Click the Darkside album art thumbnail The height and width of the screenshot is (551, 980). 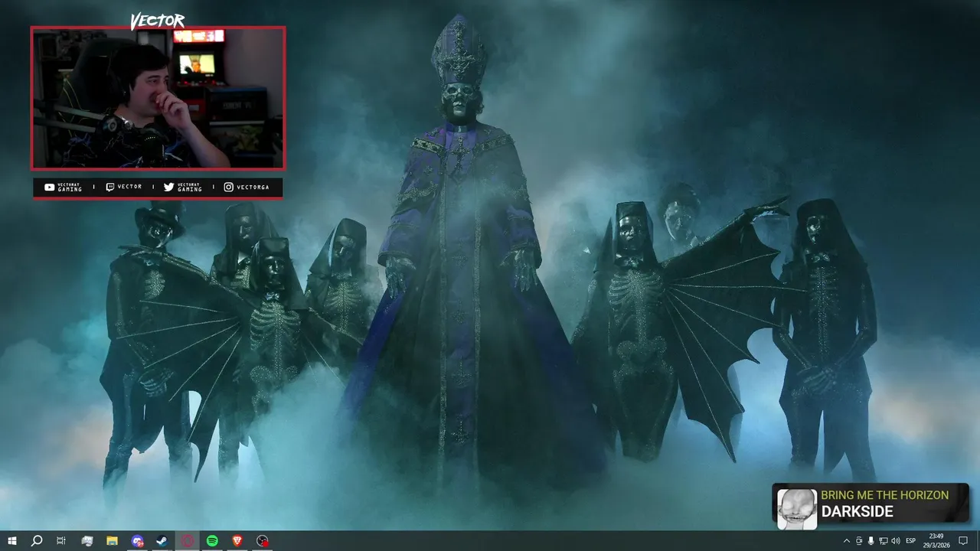[x=797, y=508]
